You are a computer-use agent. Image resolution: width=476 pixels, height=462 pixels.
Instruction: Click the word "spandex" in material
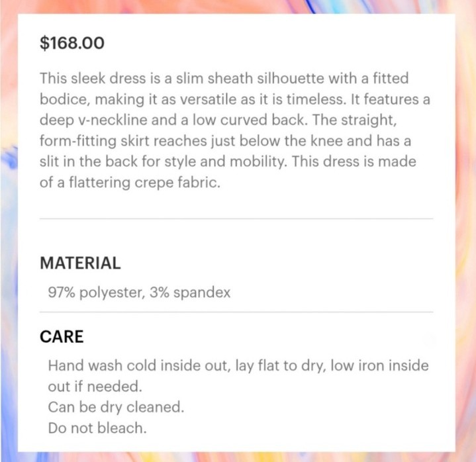[x=202, y=293]
